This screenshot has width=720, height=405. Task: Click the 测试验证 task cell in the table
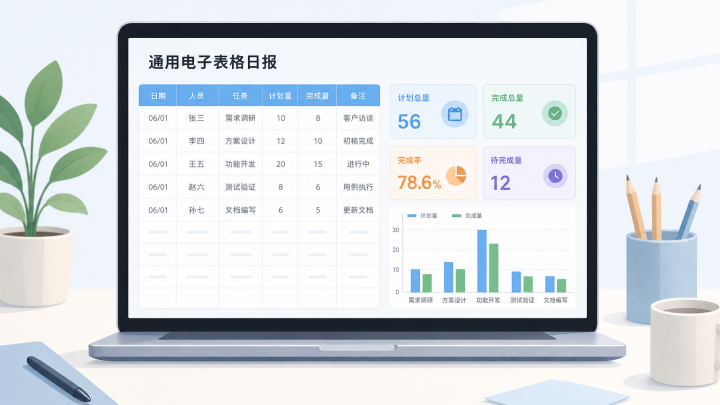tap(240, 187)
